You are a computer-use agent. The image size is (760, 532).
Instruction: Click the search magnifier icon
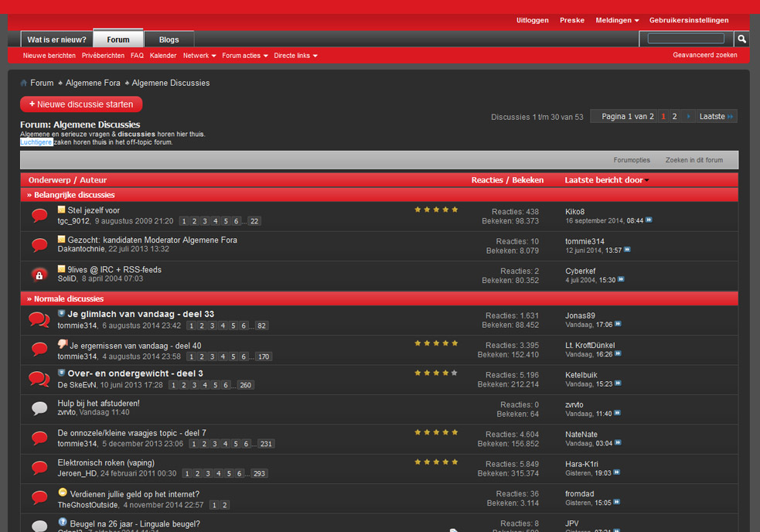tap(741, 39)
